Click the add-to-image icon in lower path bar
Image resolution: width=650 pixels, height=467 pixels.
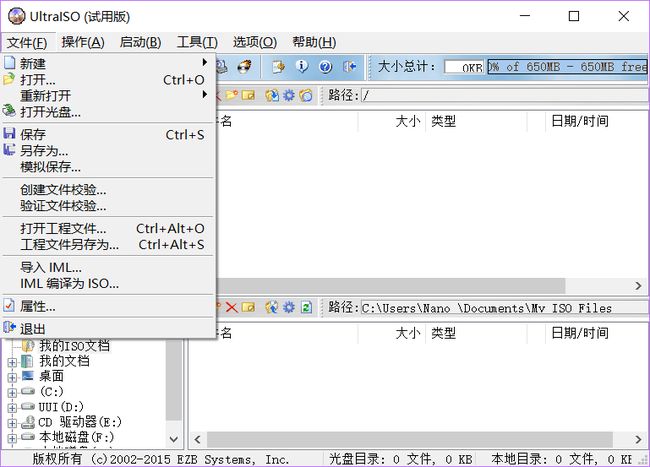(272, 307)
